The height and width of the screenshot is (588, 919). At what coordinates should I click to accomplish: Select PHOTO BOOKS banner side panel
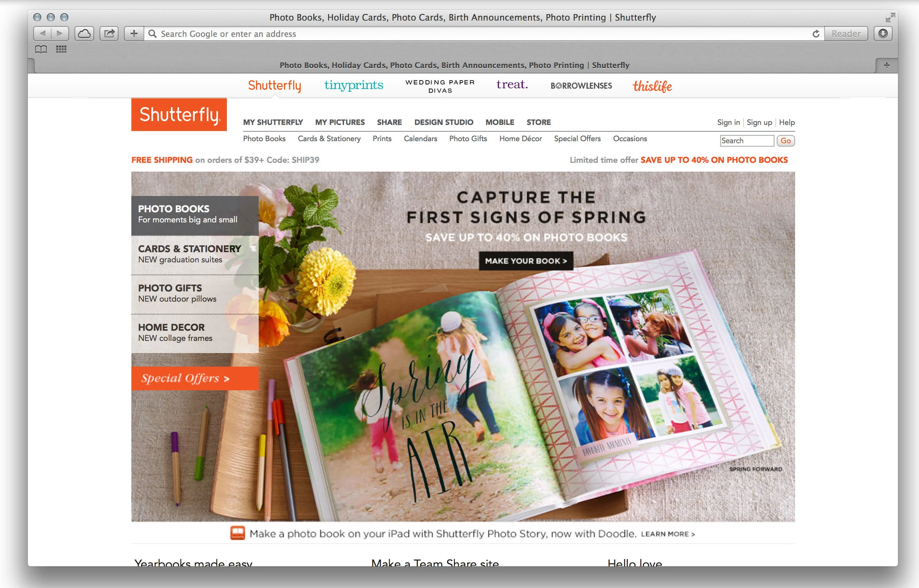pos(195,216)
